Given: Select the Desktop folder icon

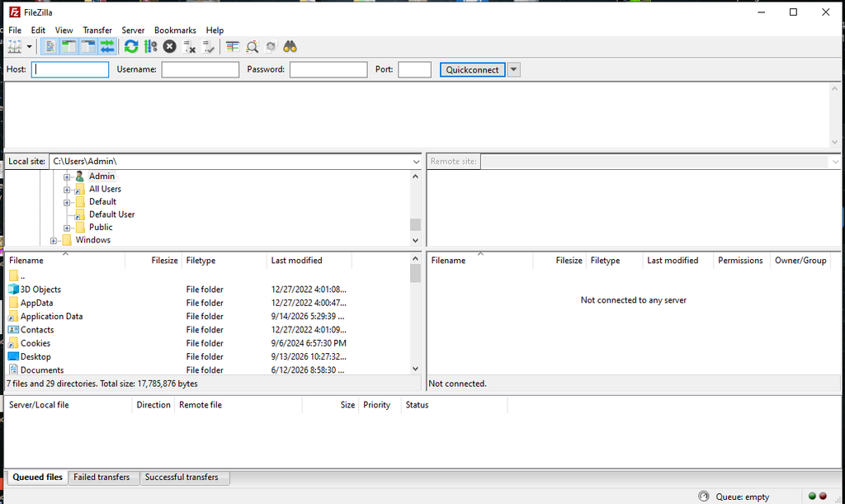Looking at the screenshot, I should (x=13, y=356).
